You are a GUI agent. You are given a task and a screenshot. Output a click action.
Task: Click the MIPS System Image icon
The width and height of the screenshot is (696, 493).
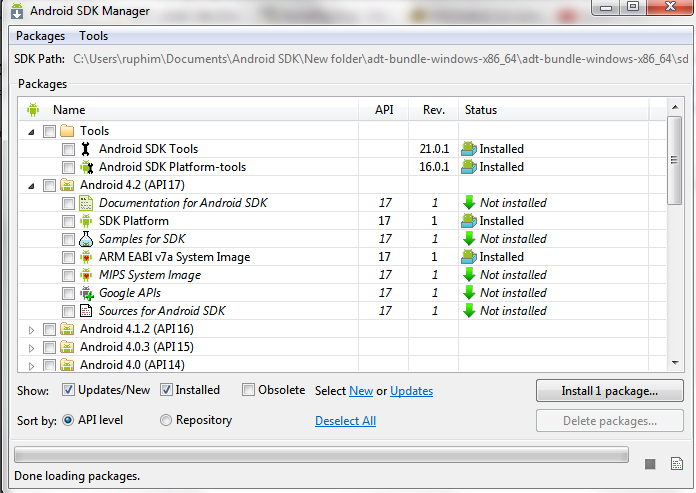click(x=86, y=275)
